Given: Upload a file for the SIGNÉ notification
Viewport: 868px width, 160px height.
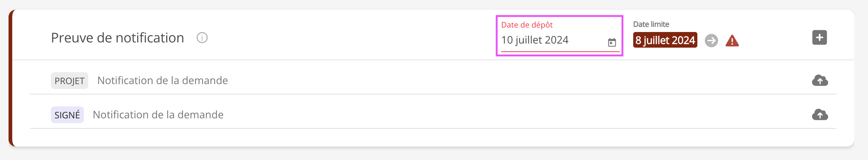Looking at the screenshot, I should coord(820,115).
